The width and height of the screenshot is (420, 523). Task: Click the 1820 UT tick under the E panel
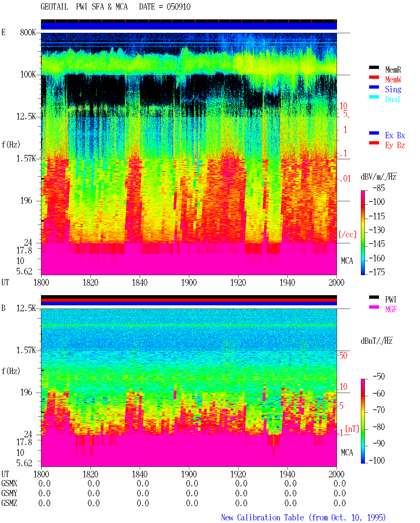tap(90, 282)
